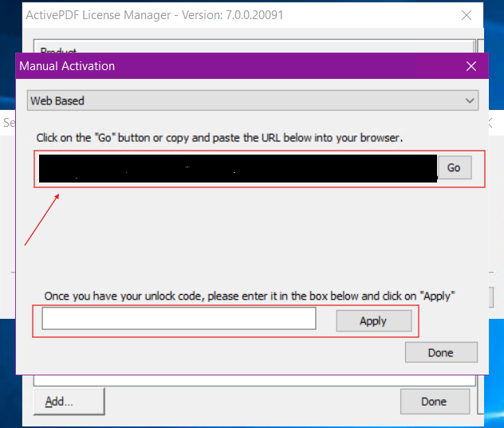504x428 pixels.
Task: Click Done in the License Manager window
Action: coord(435,402)
